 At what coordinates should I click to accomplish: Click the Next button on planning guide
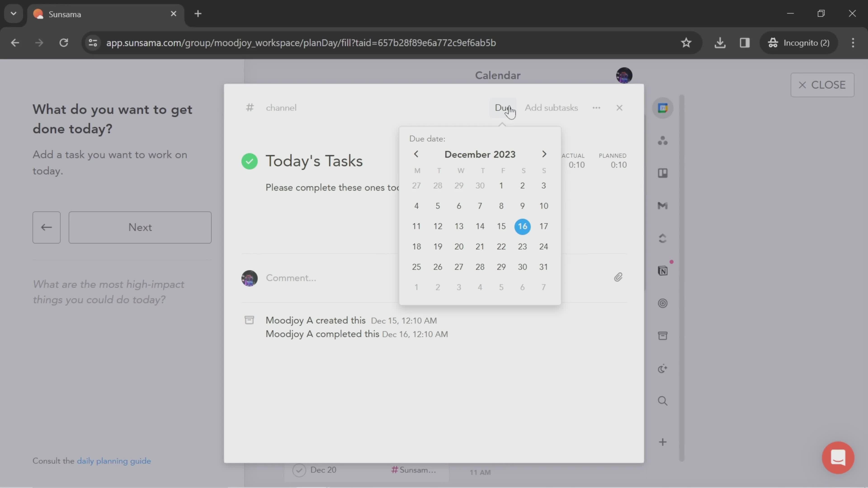click(x=139, y=228)
